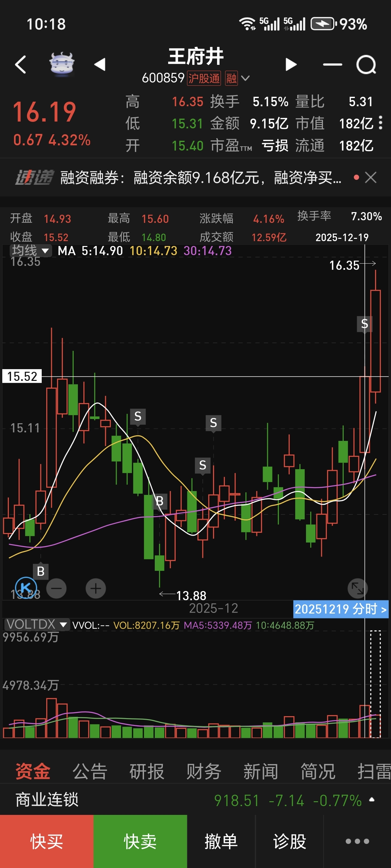Expand sector row with small up arrow
Image resolution: width=391 pixels, height=868 pixels.
[x=372, y=799]
